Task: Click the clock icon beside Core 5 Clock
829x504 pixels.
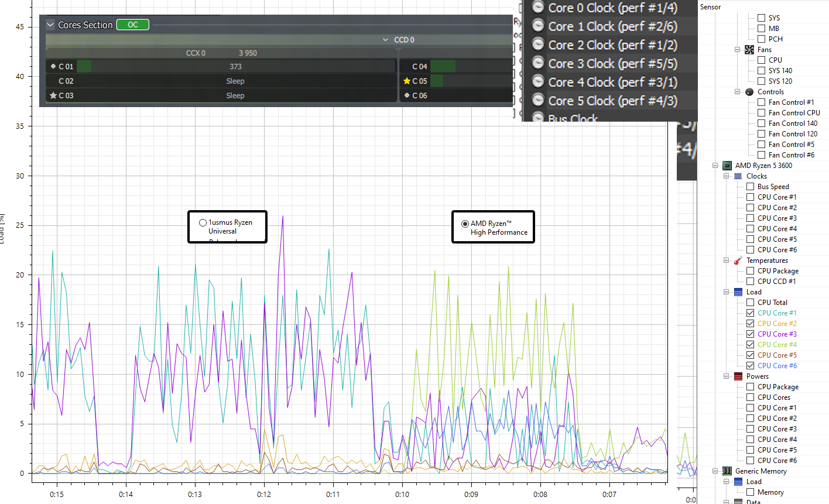Action: pos(538,101)
